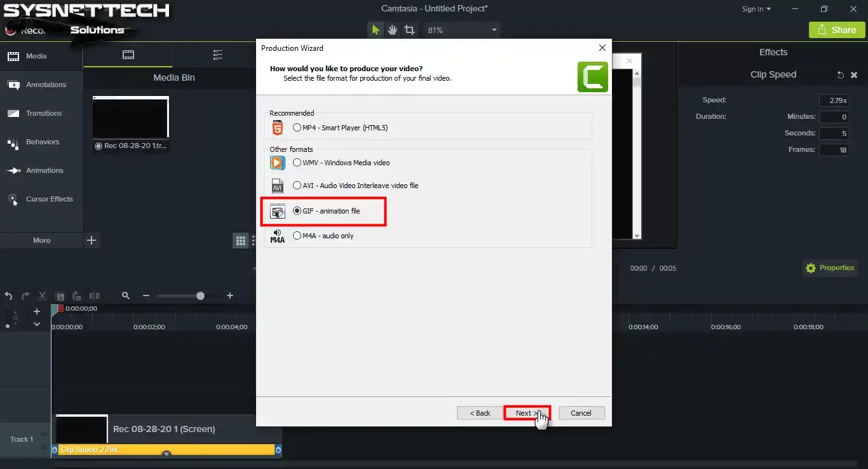This screenshot has width=868, height=469.
Task: Switch media bin to grid view
Action: click(x=241, y=240)
